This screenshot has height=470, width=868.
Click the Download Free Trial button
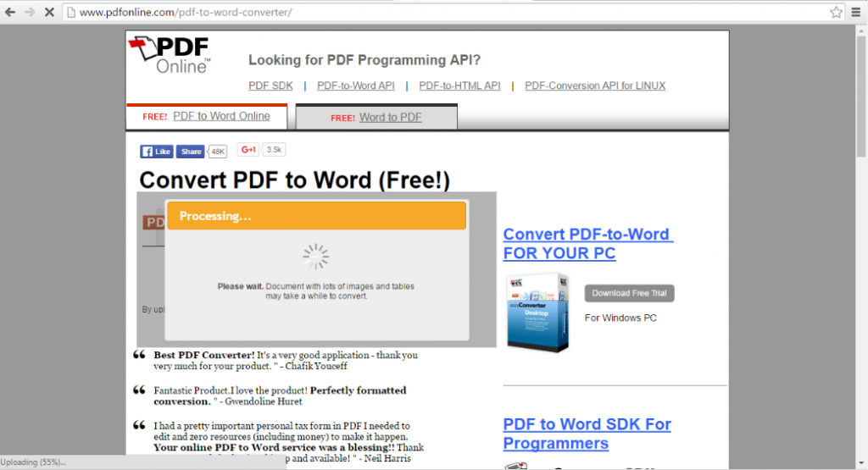point(630,293)
